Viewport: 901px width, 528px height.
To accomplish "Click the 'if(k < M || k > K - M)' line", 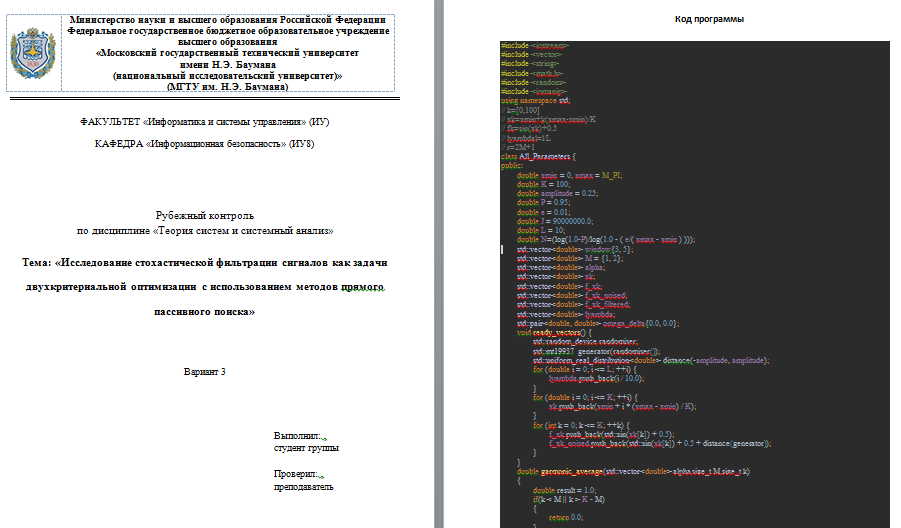I will 569,499.
